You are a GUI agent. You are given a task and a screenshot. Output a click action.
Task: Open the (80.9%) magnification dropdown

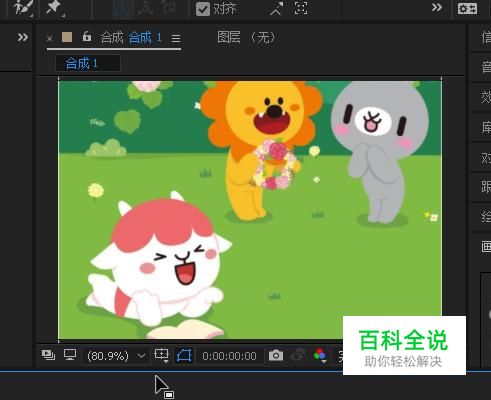pyautogui.click(x=116, y=356)
